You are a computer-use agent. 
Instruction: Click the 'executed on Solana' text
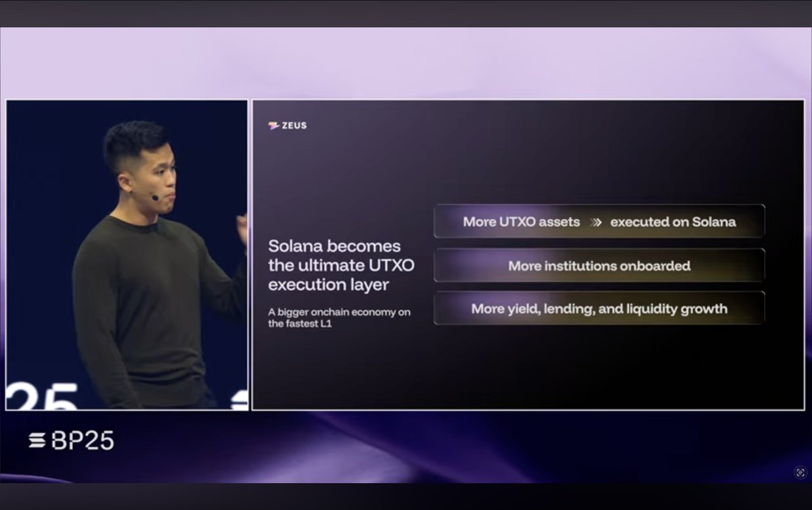click(x=673, y=222)
